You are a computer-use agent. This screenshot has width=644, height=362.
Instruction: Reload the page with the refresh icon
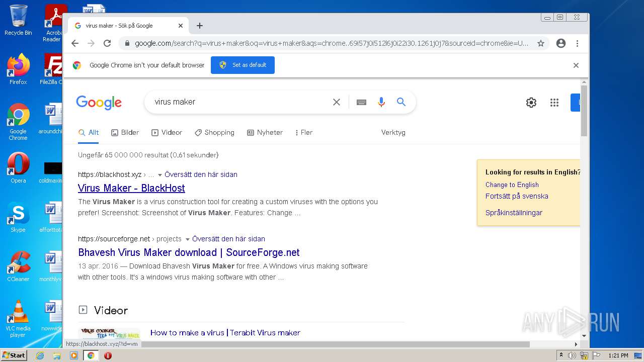pyautogui.click(x=107, y=43)
